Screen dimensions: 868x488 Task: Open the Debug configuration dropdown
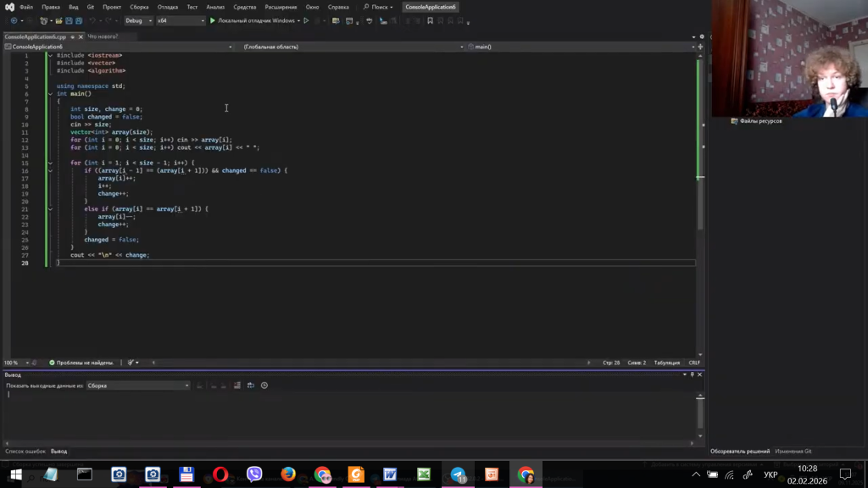pyautogui.click(x=138, y=20)
